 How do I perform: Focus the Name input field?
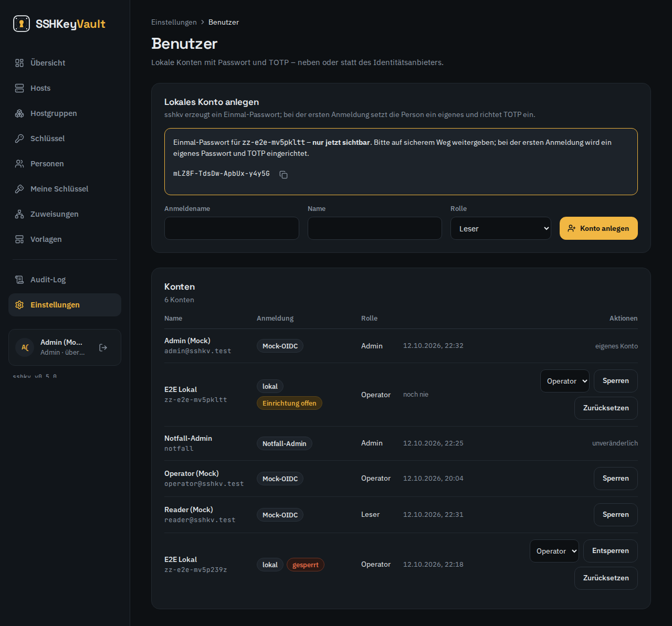[375, 228]
